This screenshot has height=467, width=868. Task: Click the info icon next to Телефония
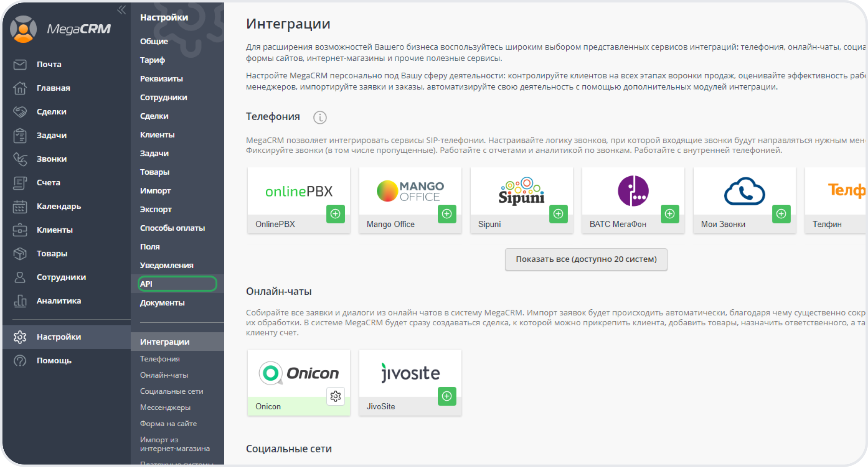320,118
